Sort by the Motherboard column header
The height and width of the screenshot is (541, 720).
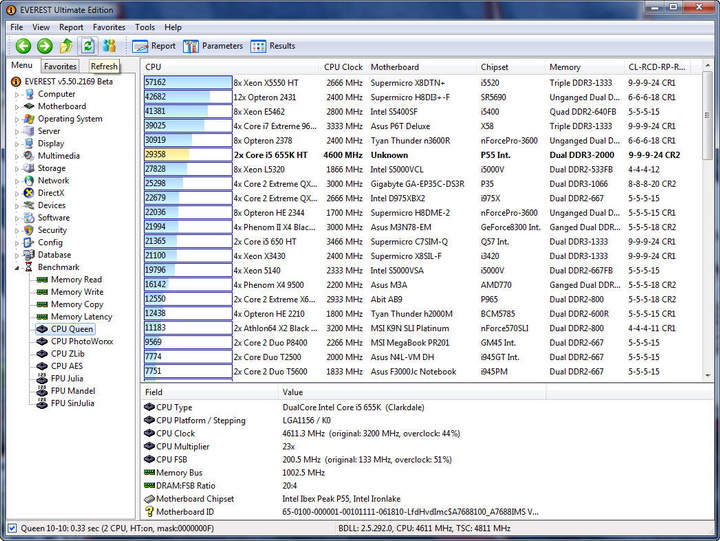point(422,67)
